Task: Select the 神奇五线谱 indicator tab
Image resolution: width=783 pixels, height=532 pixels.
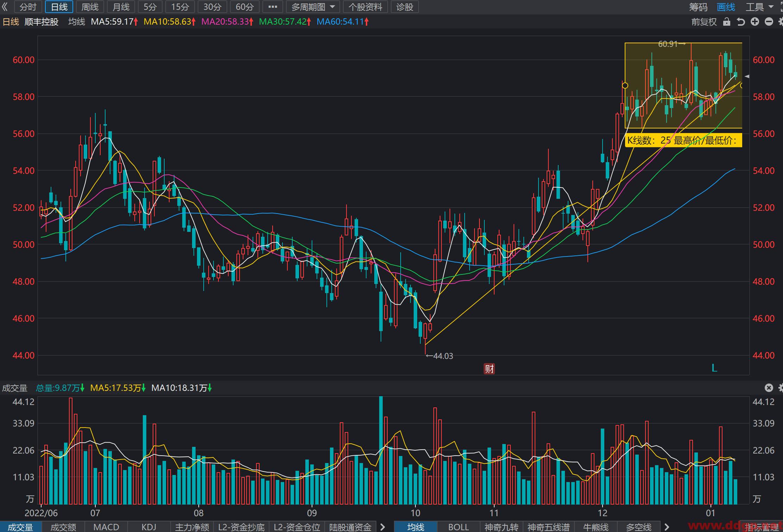Action: click(549, 527)
